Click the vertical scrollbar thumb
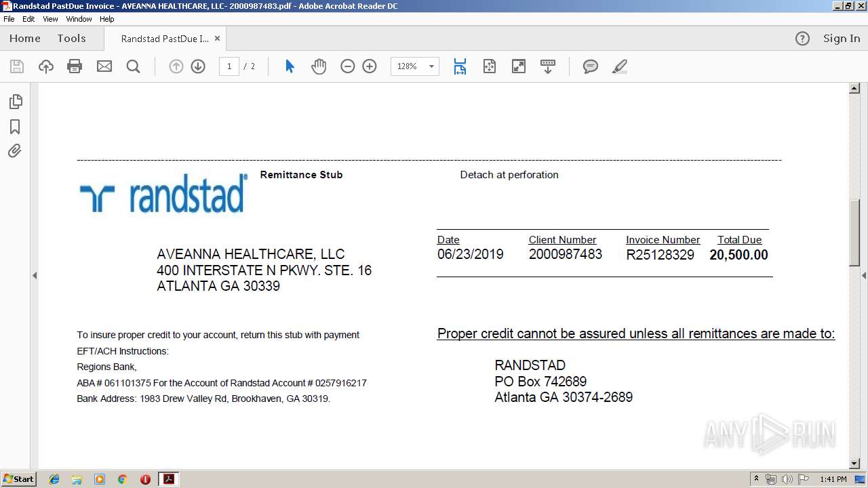Image resolution: width=868 pixels, height=488 pixels. click(854, 234)
